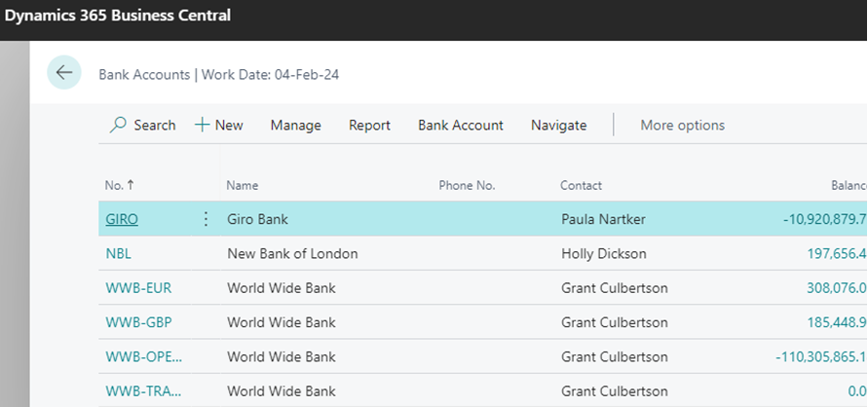Select the Giro Bank name cell
This screenshot has height=407, width=868.
pyautogui.click(x=257, y=219)
